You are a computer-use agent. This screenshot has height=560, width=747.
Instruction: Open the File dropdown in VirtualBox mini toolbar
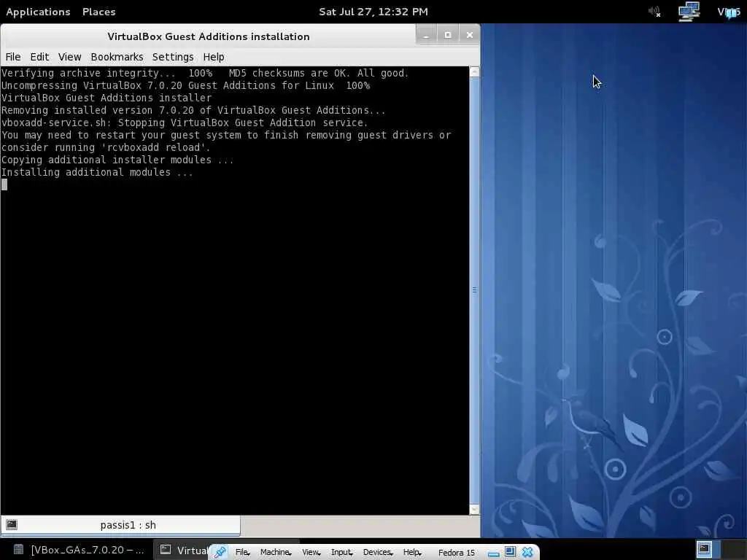coord(242,552)
